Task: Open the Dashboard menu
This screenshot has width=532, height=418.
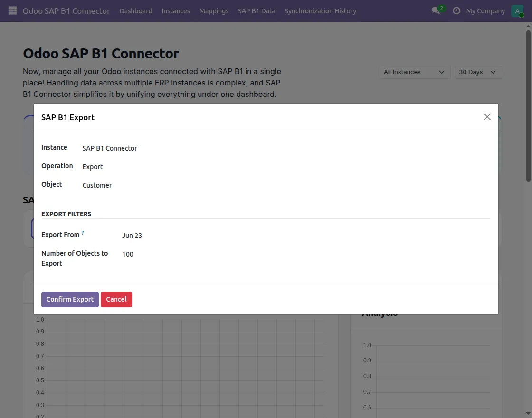Action: point(136,11)
